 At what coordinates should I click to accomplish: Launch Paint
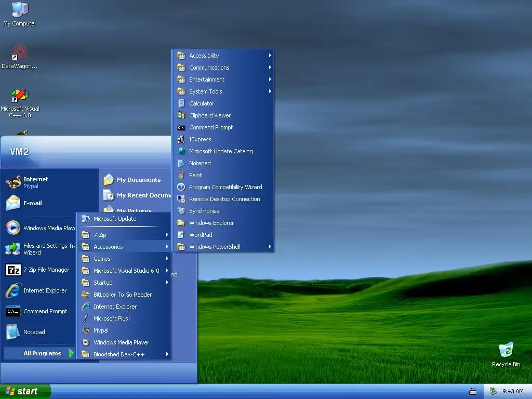223,175
